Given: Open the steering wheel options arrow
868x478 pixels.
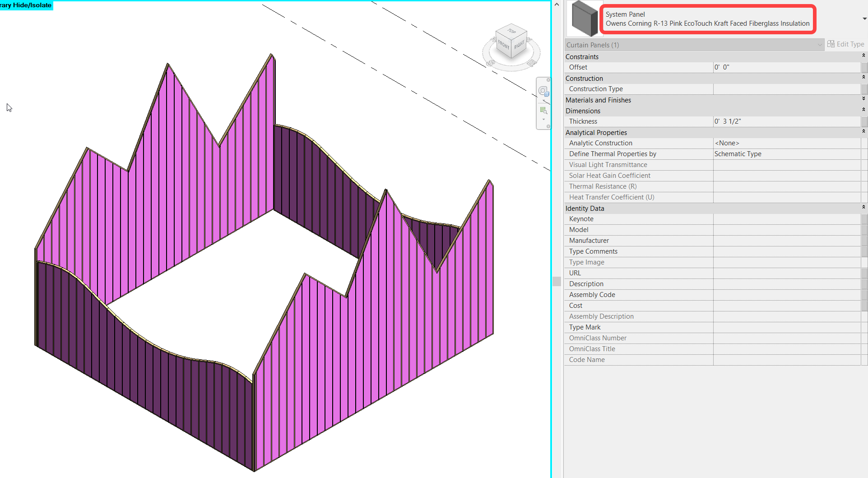Looking at the screenshot, I should click(543, 100).
